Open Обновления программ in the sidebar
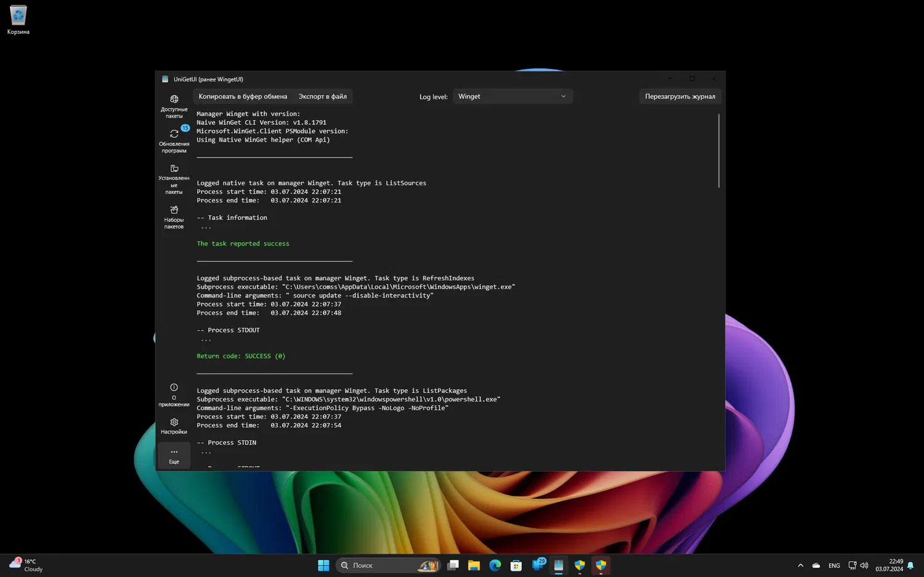 [174, 140]
